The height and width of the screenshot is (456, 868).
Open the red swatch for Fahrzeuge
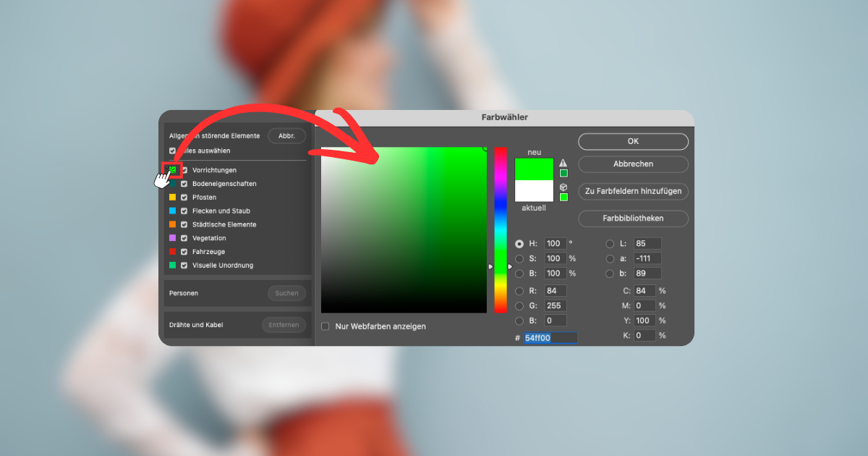(172, 252)
